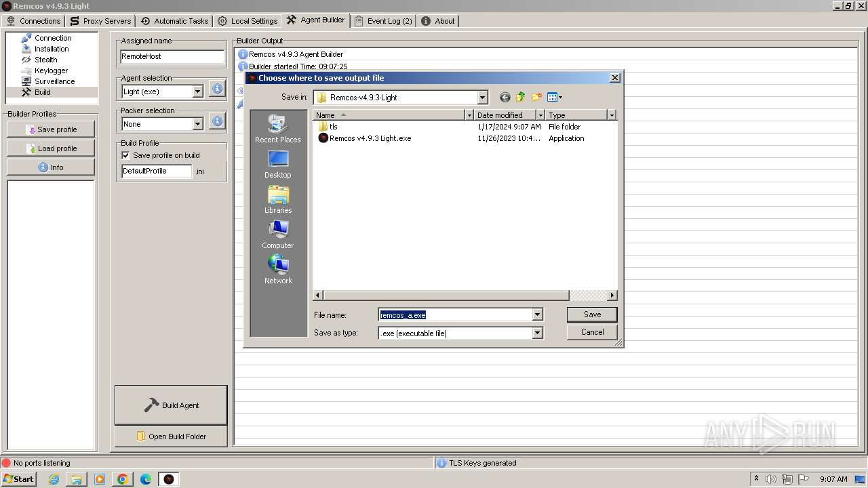The height and width of the screenshot is (488, 868).
Task: Open Microsoft Edge from taskbar
Action: tap(146, 479)
